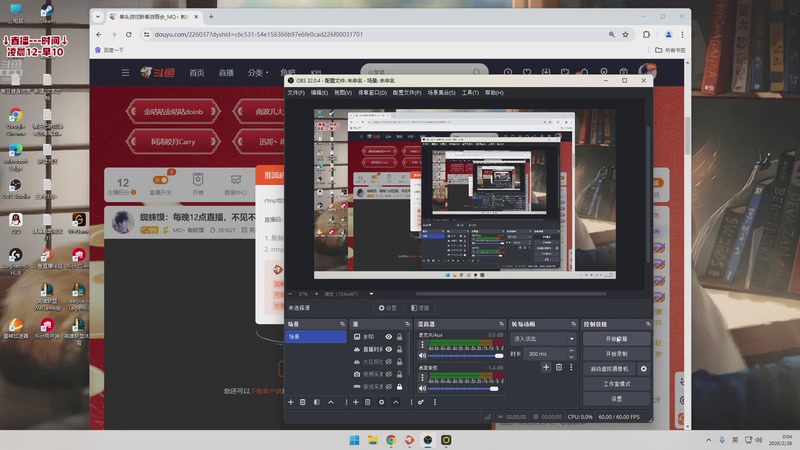The height and width of the screenshot is (450, 800).
Task: Delete transition using trash icon
Action: coord(559,367)
